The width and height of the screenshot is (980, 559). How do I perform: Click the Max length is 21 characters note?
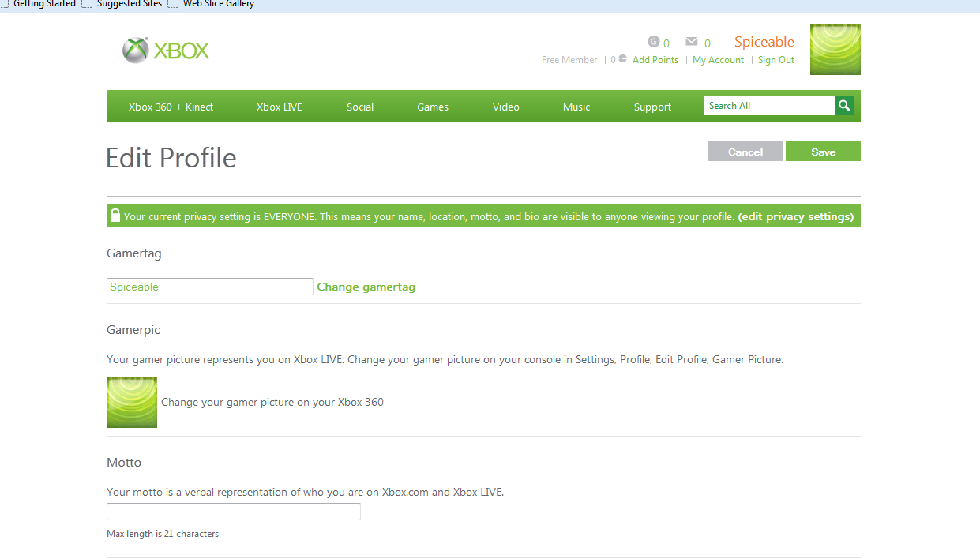click(x=163, y=534)
